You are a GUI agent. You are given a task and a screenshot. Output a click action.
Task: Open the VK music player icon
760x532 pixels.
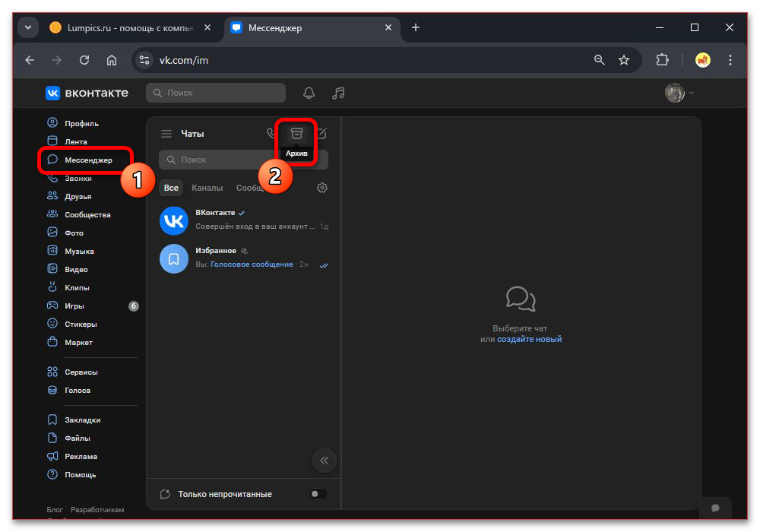[x=338, y=93]
